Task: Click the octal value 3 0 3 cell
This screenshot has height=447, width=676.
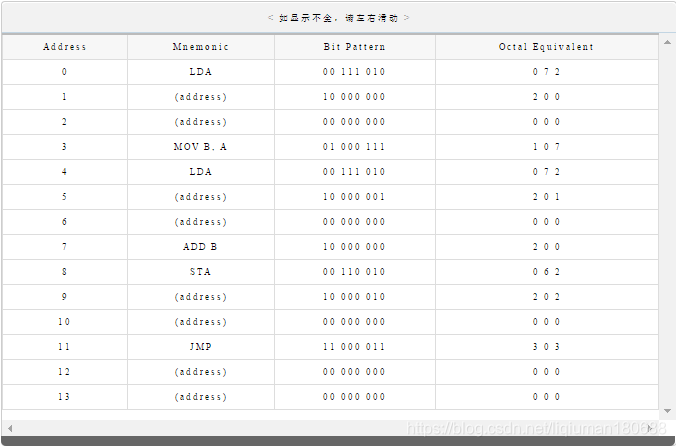Action: tap(546, 347)
